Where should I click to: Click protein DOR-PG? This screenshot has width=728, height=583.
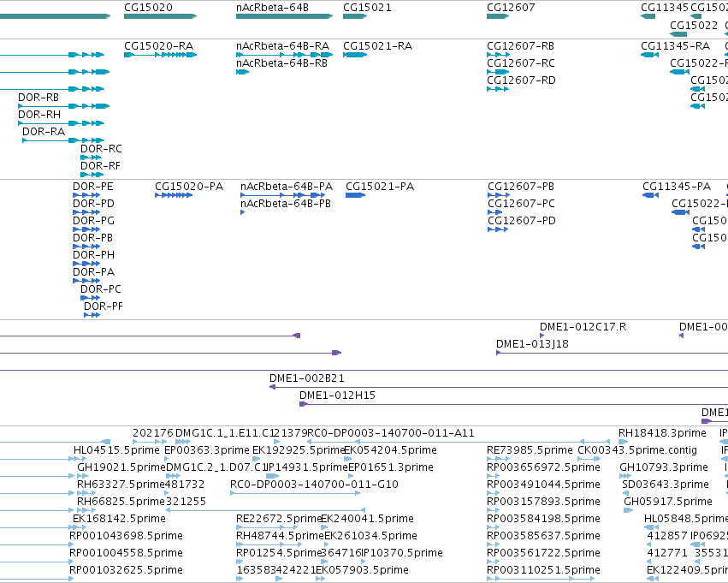click(93, 221)
